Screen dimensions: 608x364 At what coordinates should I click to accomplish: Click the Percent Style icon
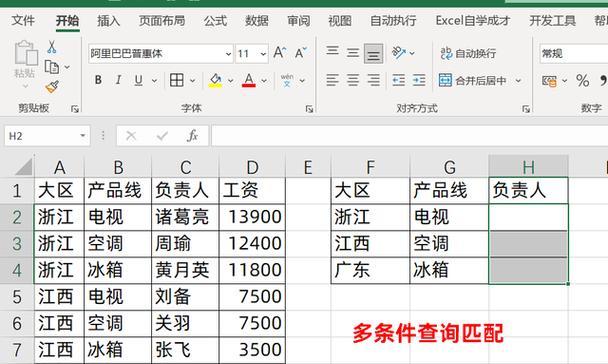(x=582, y=81)
